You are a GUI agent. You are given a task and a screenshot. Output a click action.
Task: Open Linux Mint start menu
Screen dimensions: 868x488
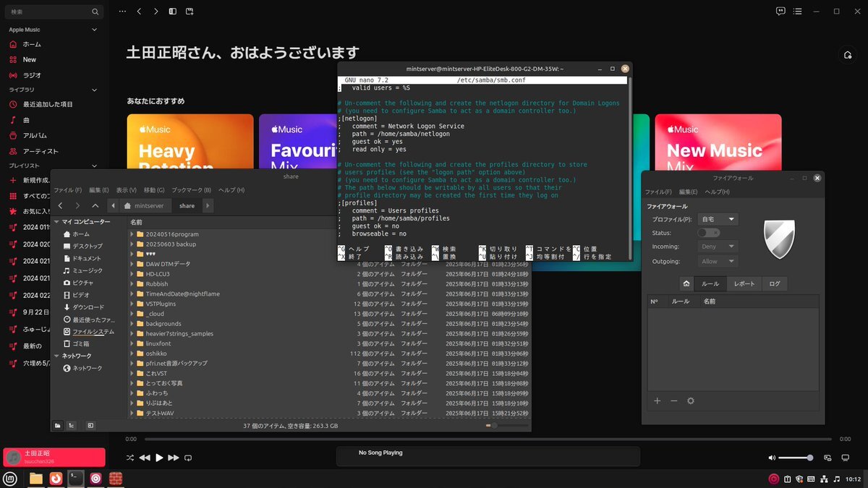(x=11, y=479)
